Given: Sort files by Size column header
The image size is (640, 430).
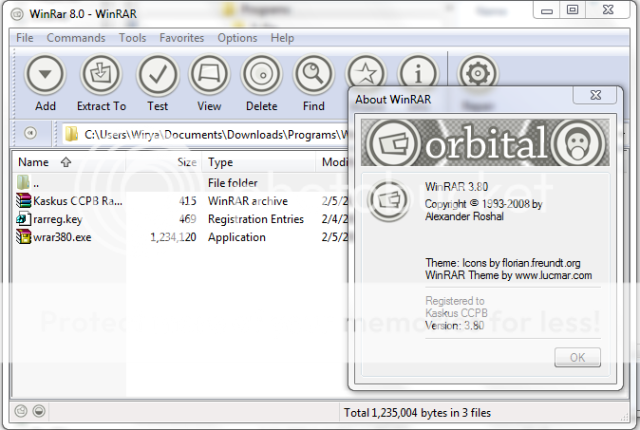Looking at the screenshot, I should [x=163, y=162].
